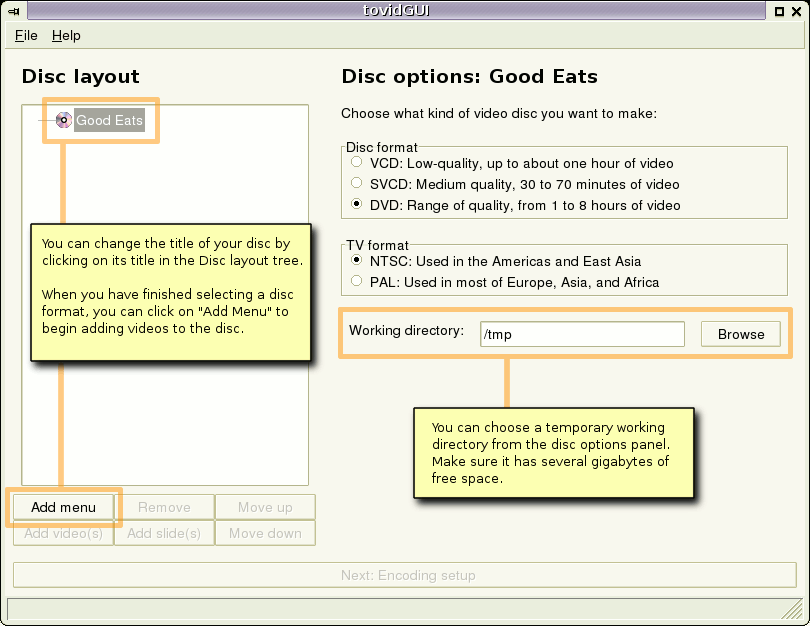Click the resize grip in status bar
Viewport: 810px width, 626px height.
(x=792, y=609)
